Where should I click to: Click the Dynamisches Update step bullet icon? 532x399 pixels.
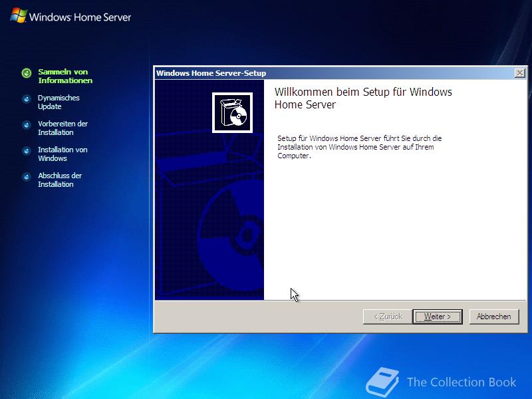pyautogui.click(x=27, y=99)
